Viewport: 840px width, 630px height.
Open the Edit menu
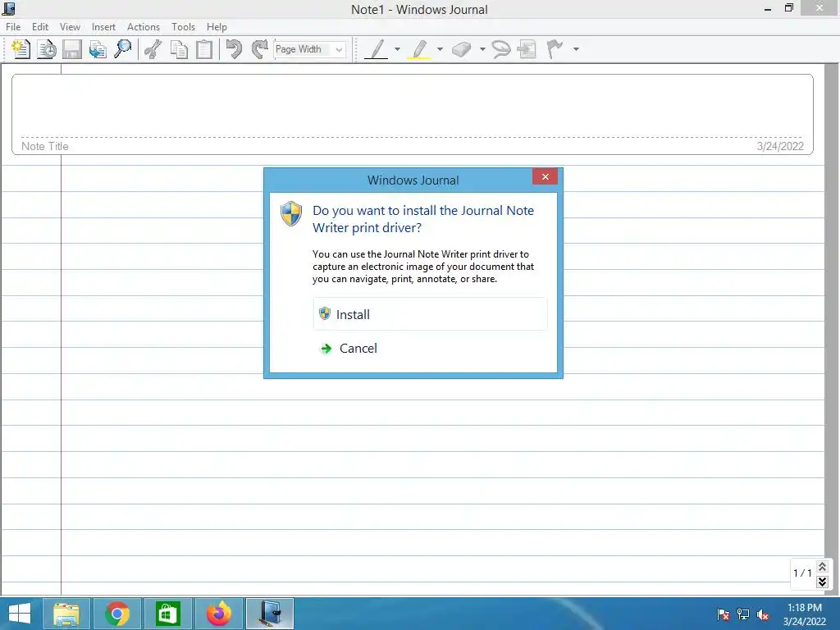[x=40, y=27]
